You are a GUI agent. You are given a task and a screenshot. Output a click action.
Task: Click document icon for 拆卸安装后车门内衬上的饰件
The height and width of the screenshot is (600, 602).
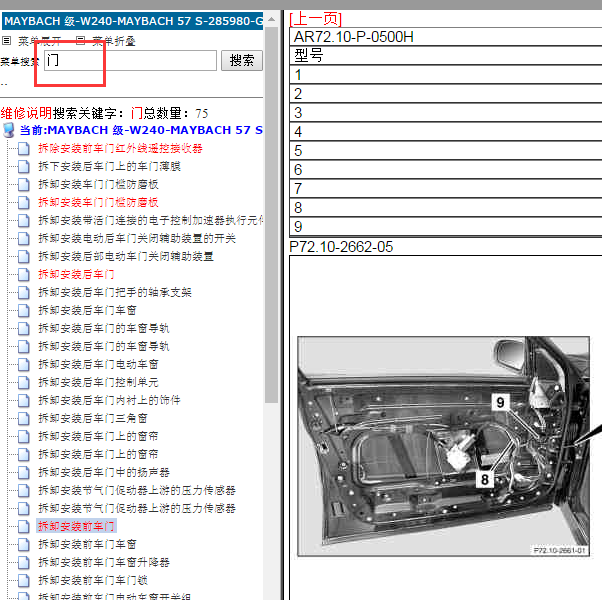pyautogui.click(x=24, y=400)
